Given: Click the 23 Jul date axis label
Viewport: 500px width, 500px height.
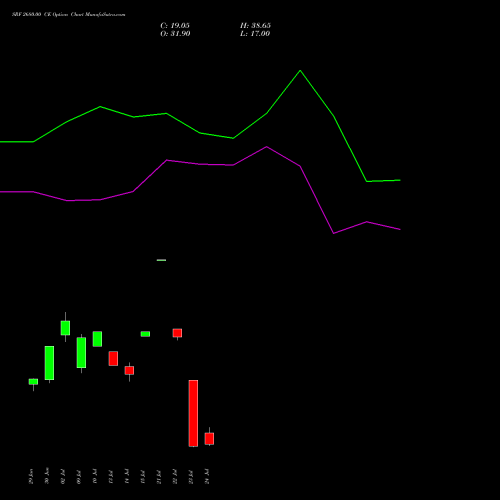Looking at the screenshot, I should (x=191, y=476).
